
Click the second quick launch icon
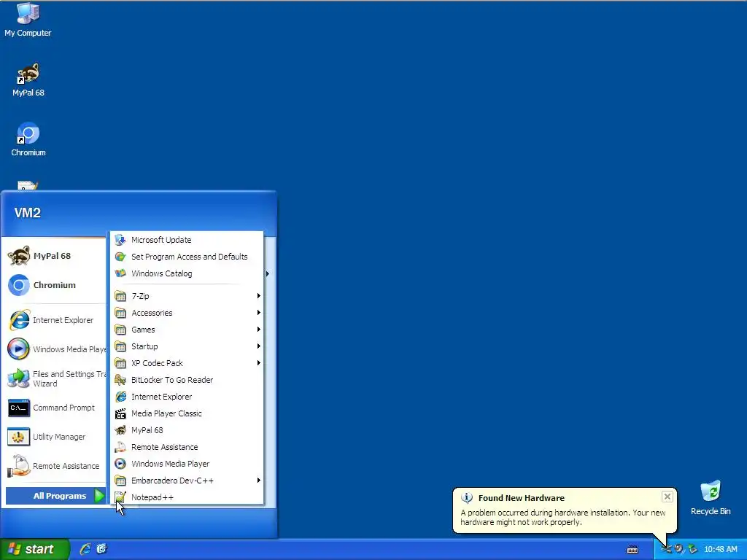pos(101,549)
